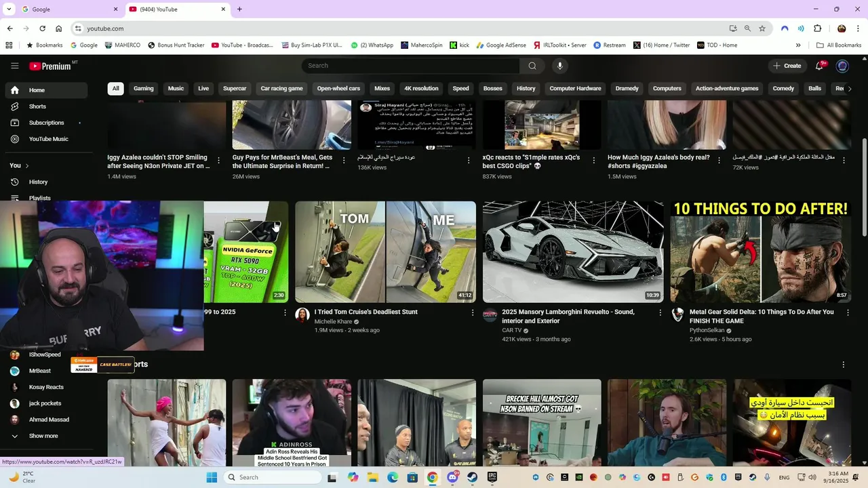Select the 4K resolution chip
868x488 pixels.
click(x=421, y=89)
